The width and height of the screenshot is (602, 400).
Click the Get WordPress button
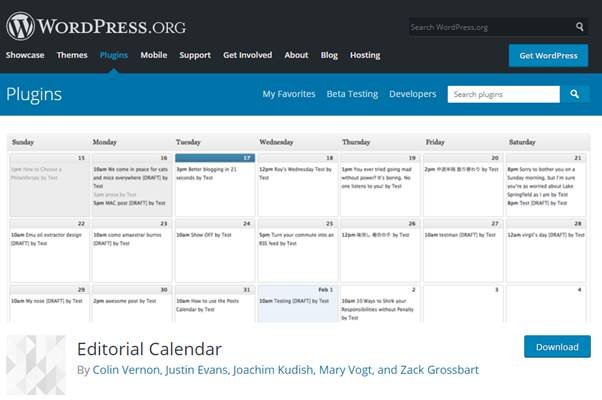(548, 56)
